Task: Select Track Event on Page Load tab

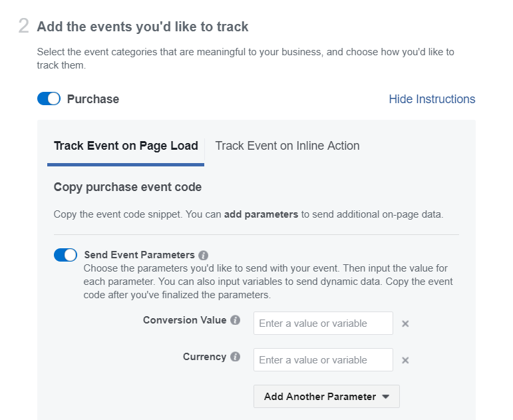Action: (126, 146)
